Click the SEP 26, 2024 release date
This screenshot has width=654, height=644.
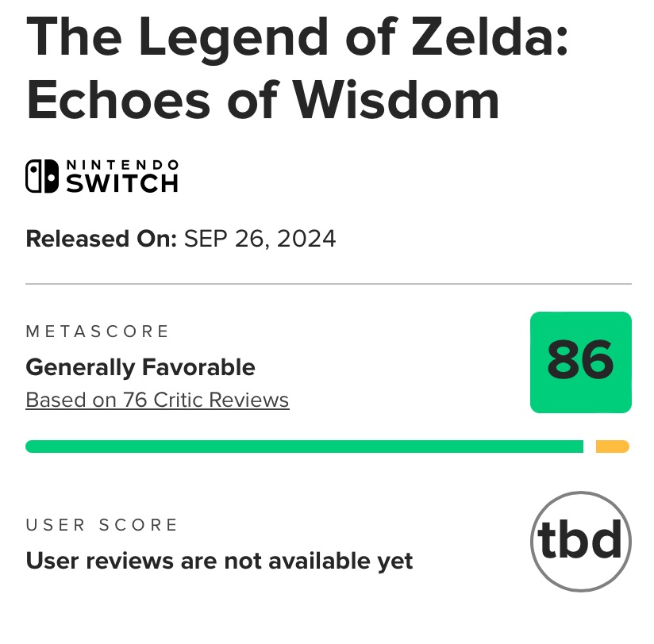click(x=260, y=239)
